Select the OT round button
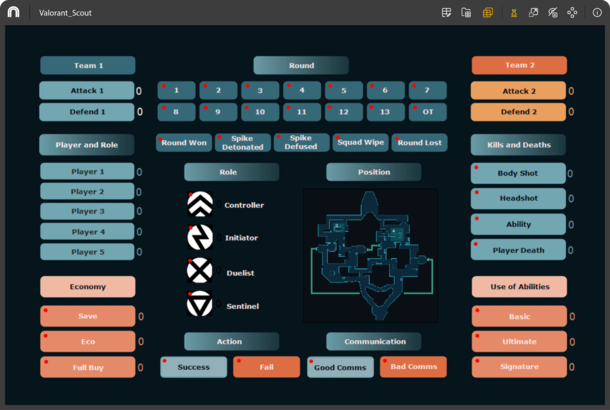 pos(428,112)
